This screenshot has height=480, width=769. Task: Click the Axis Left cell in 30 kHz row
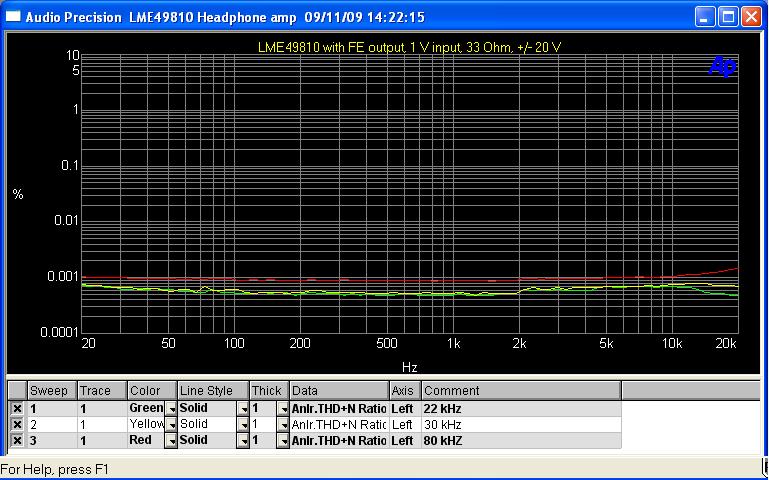pos(405,425)
